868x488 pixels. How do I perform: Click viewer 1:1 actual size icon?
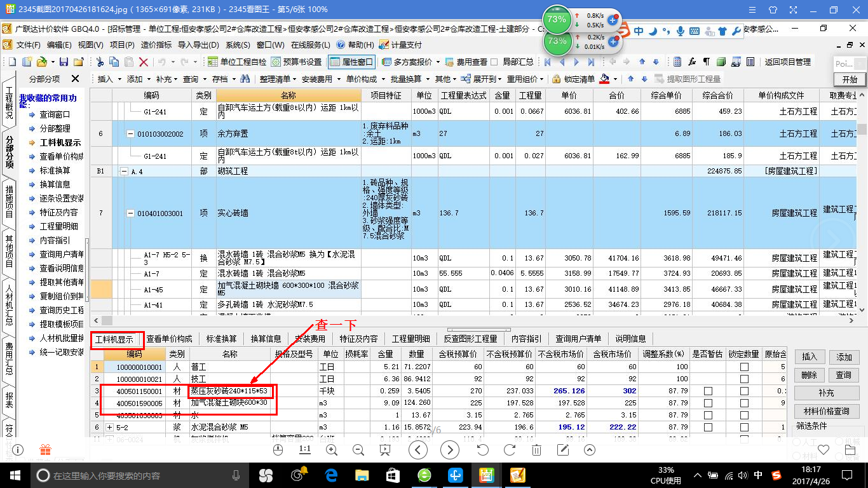tap(305, 450)
